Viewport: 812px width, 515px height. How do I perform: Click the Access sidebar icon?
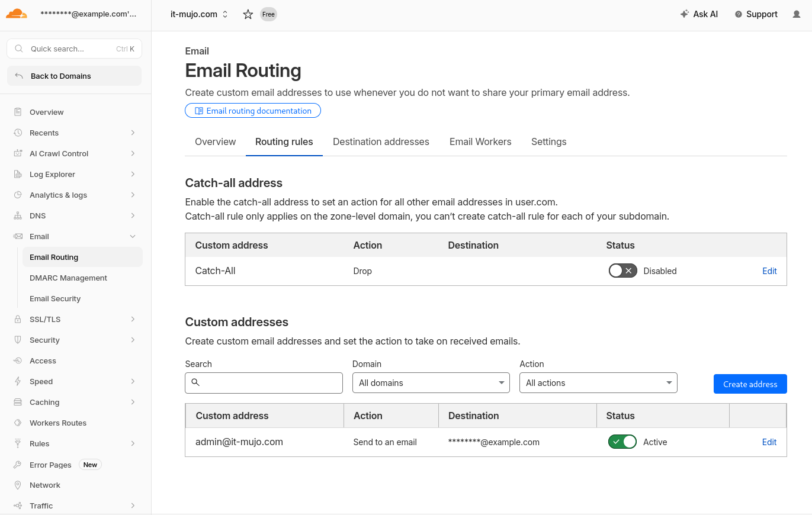click(x=18, y=360)
